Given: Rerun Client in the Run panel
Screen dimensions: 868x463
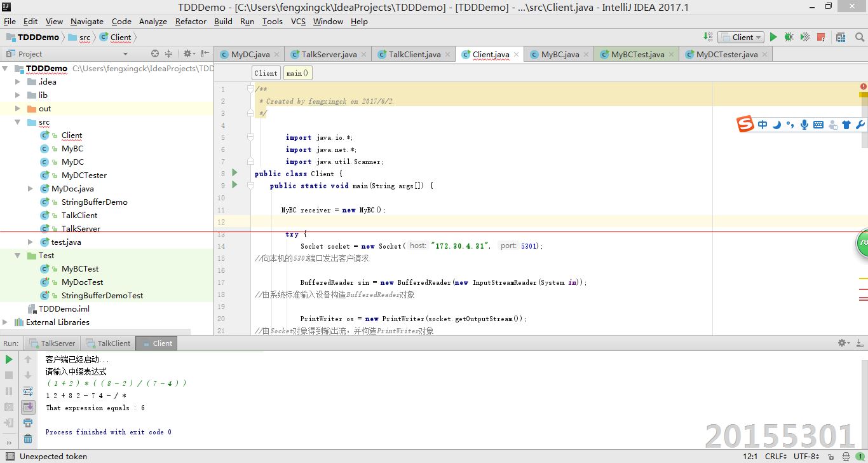Looking at the screenshot, I should point(9,359).
